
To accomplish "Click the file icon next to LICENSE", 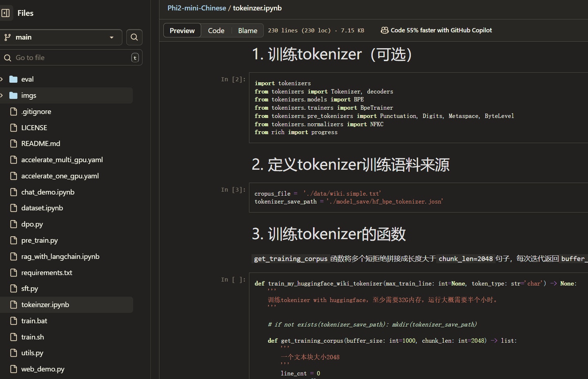I will click(x=13, y=128).
